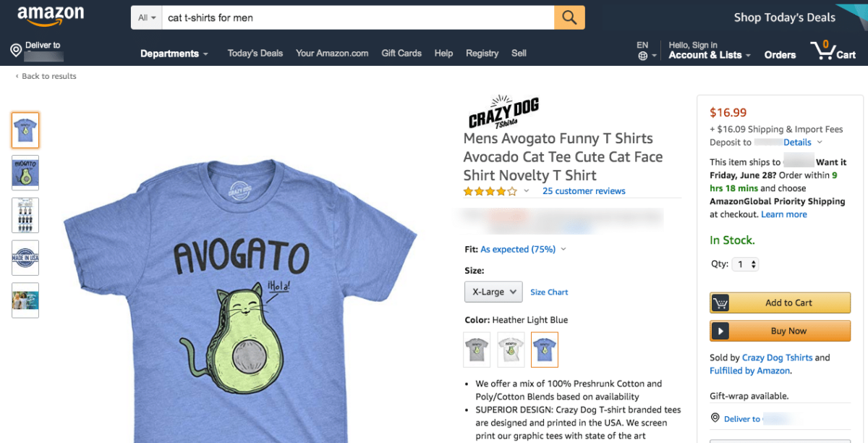Open the Departments menu

pyautogui.click(x=174, y=54)
